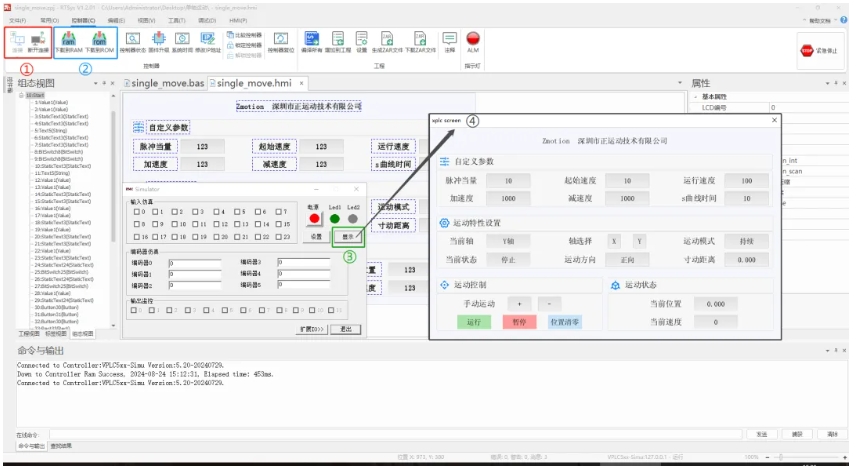
Task: Open the 组态视图 panel dropdown arrow
Action: point(96,84)
